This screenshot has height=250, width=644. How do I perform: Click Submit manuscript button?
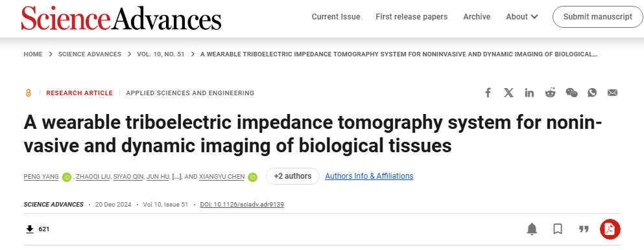[x=597, y=17]
